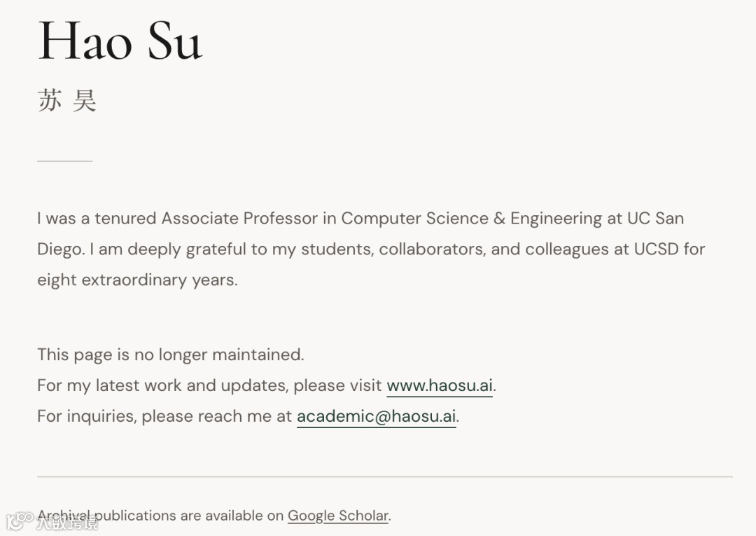Click the "eight extraordinary years." text
Viewport: 756px width, 536px height.
(x=137, y=280)
